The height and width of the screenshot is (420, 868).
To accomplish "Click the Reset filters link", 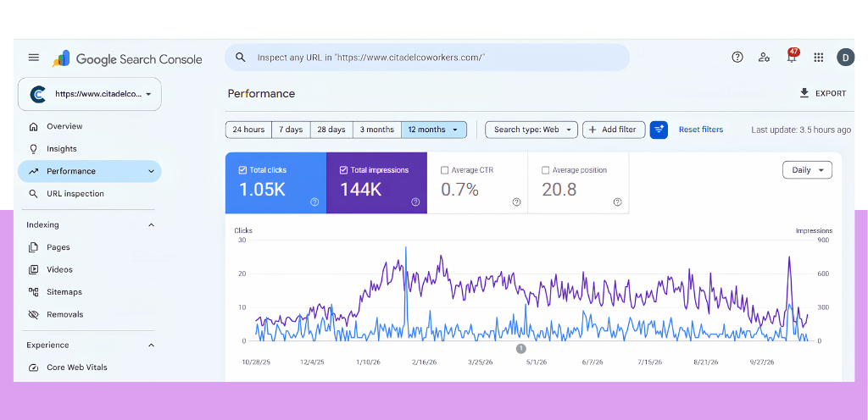I will point(701,130).
